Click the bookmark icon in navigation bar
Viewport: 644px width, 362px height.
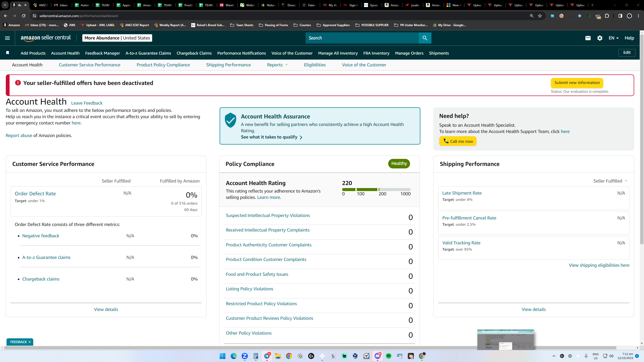pos(8,53)
